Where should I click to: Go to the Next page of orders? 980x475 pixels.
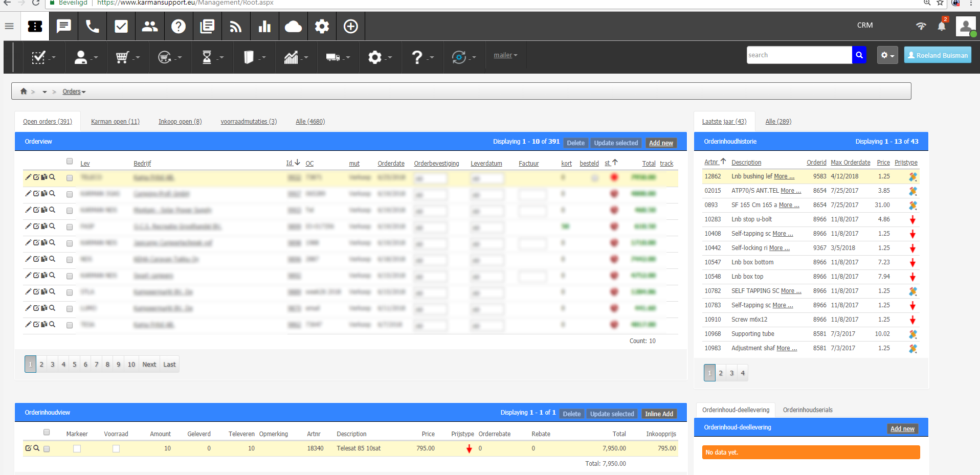tap(149, 365)
